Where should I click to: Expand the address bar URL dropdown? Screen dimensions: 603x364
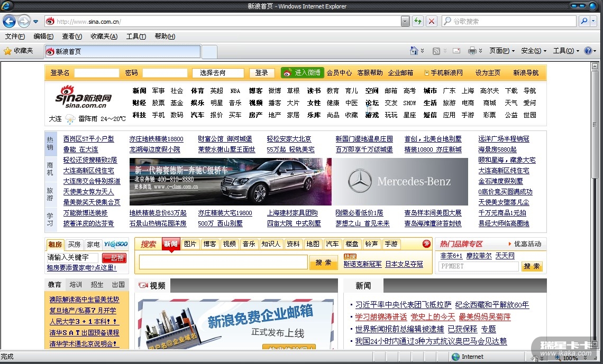click(x=405, y=21)
